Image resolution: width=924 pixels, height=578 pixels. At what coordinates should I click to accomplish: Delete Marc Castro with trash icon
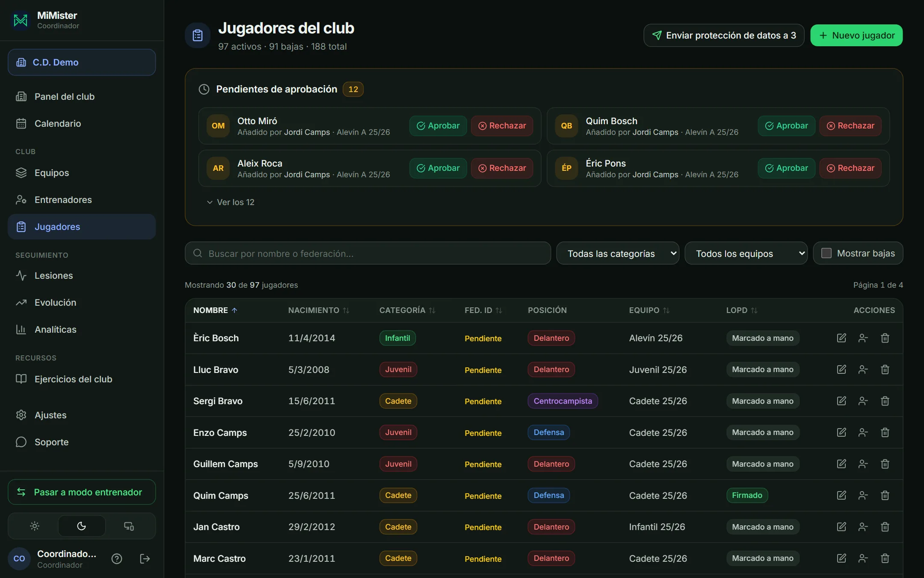pyautogui.click(x=885, y=558)
